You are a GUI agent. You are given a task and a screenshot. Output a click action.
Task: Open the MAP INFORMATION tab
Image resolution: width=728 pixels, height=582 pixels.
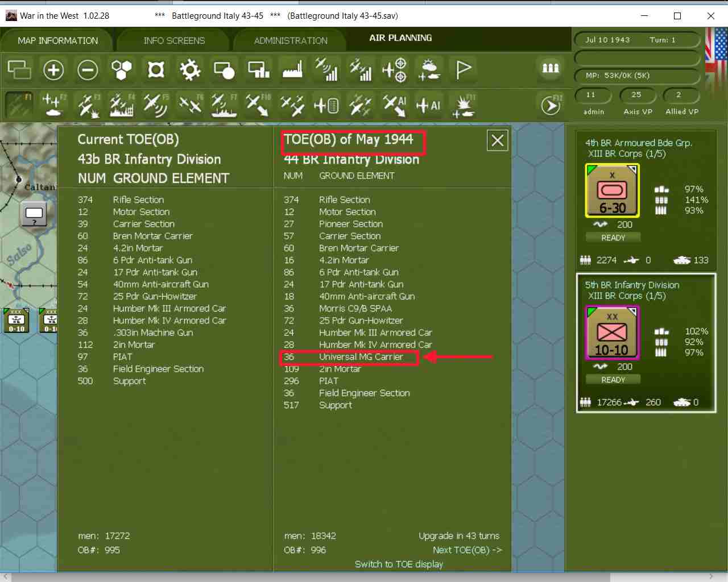[58, 41]
